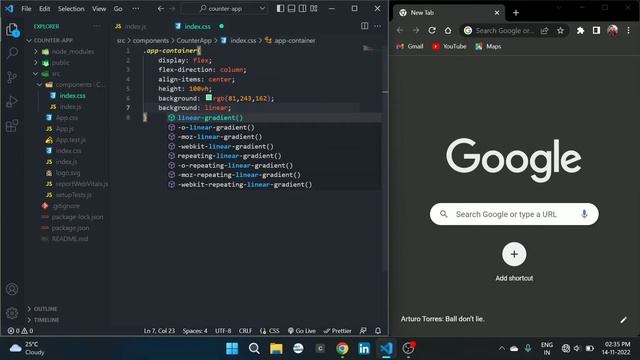This screenshot has width=640, height=360.
Task: Toggle the Chrome side panel
Action: [596, 30]
